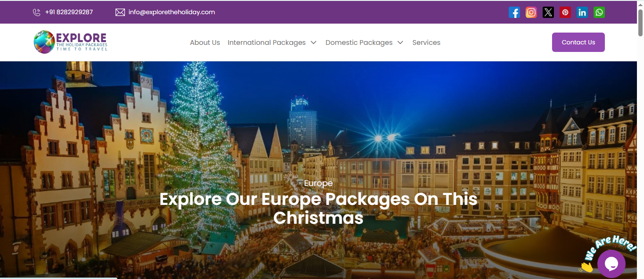Open the Pinterest icon link
The width and height of the screenshot is (644, 279).
pos(565,12)
